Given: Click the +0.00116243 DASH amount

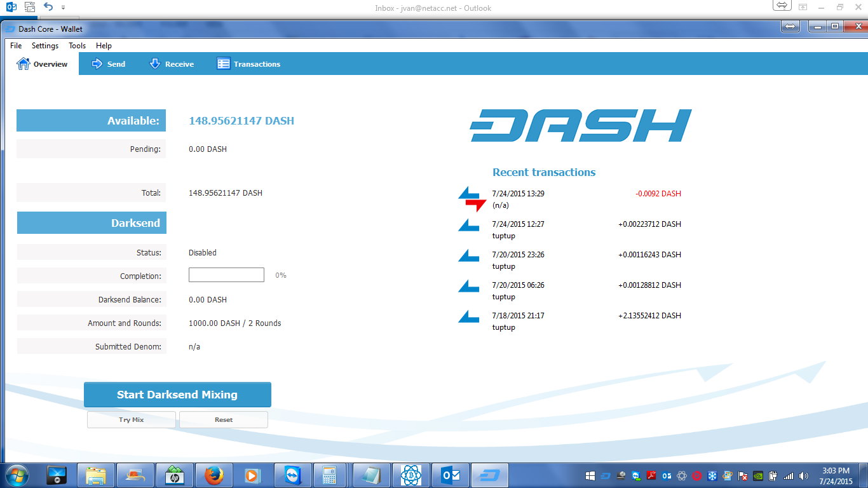Looking at the screenshot, I should (649, 255).
